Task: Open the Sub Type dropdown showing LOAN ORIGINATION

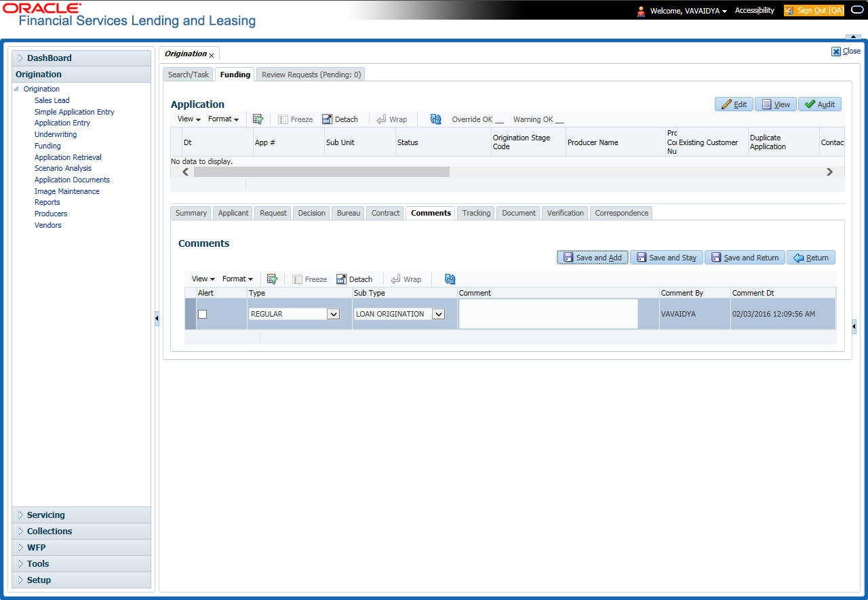Action: 438,314
